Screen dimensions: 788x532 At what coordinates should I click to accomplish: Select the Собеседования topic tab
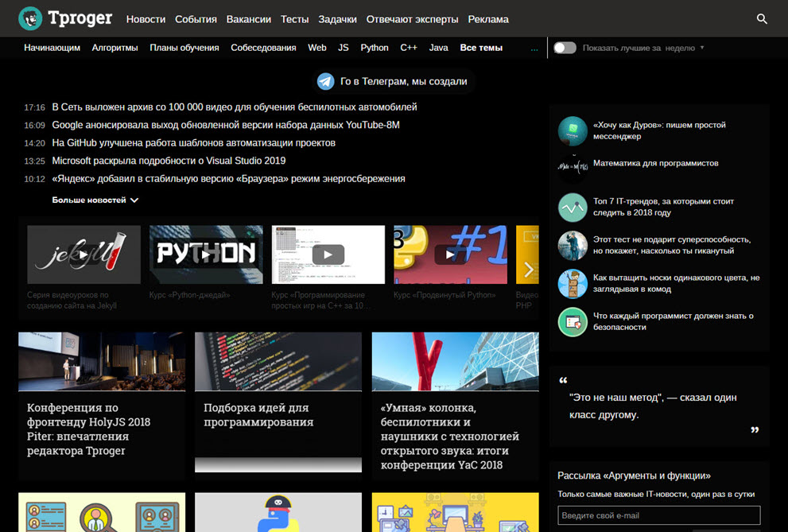[263, 48]
